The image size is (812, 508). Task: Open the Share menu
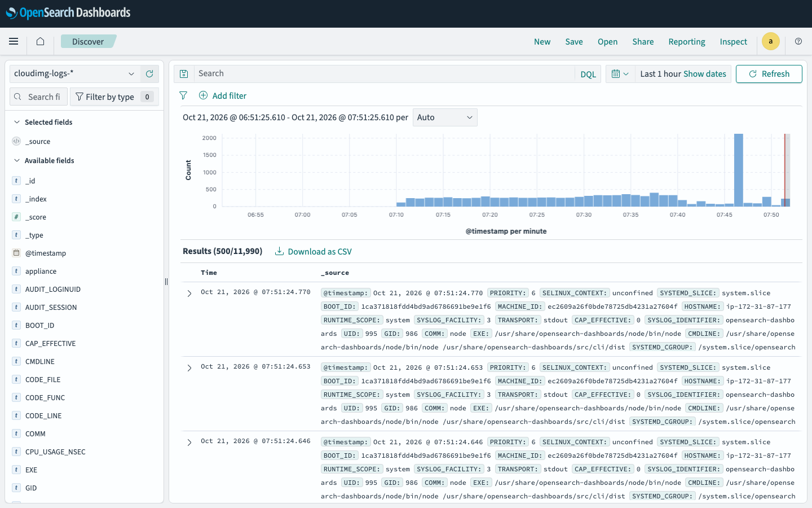click(x=643, y=42)
